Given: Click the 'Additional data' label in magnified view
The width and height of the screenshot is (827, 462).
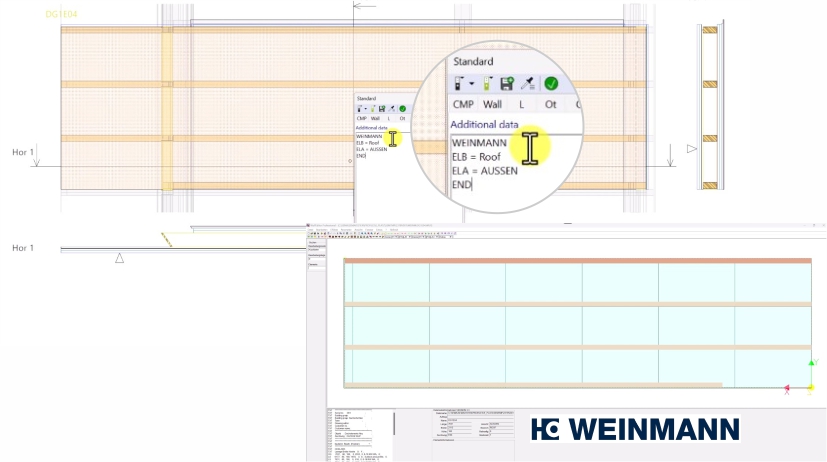Looking at the screenshot, I should coord(484,125).
